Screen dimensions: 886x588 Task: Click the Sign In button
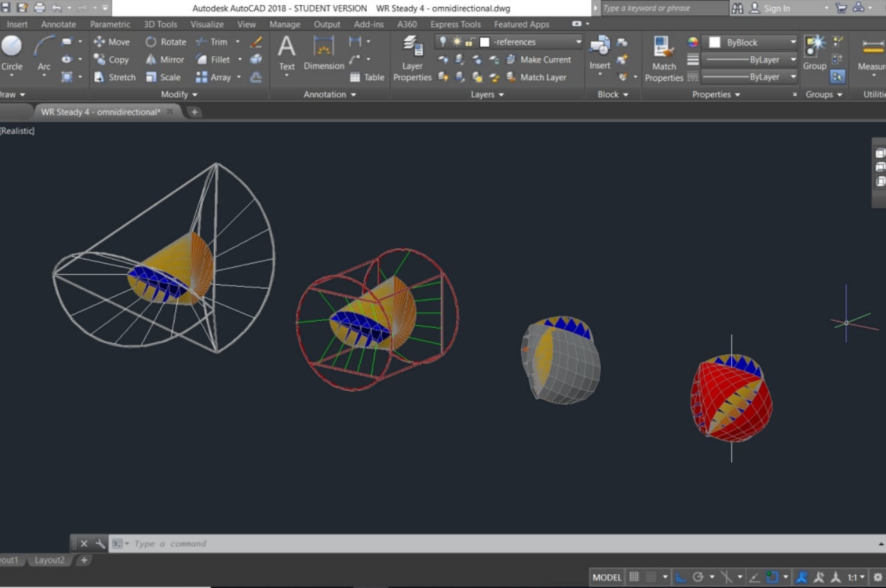(x=777, y=8)
